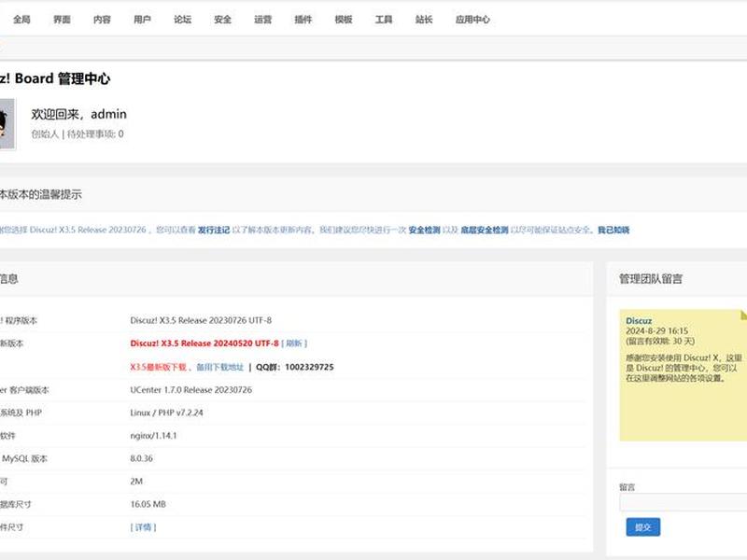Open the 界面 menu
The width and height of the screenshot is (747, 560).
62,20
